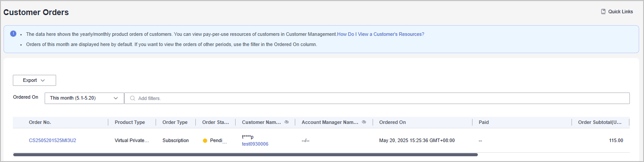Viewport: 644px width, 162px height.
Task: Toggle eye icon beside Account Manager Name column
Action: [364, 122]
